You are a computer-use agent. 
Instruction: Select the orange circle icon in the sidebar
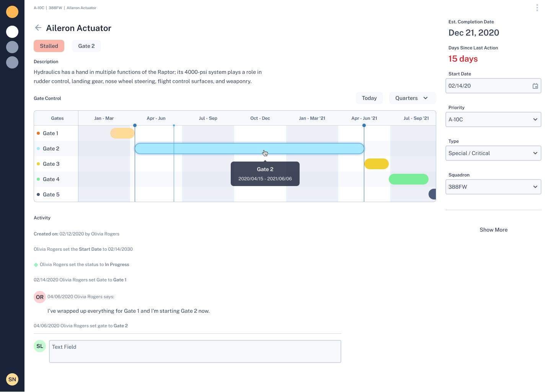[12, 12]
